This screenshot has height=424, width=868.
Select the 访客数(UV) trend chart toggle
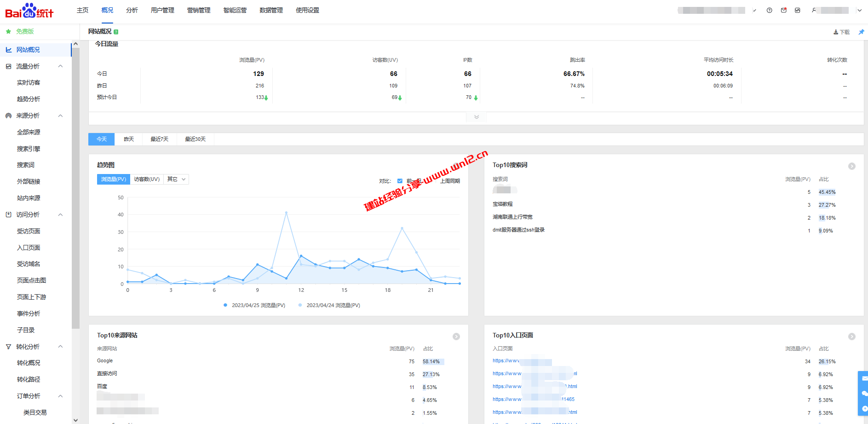pos(147,179)
